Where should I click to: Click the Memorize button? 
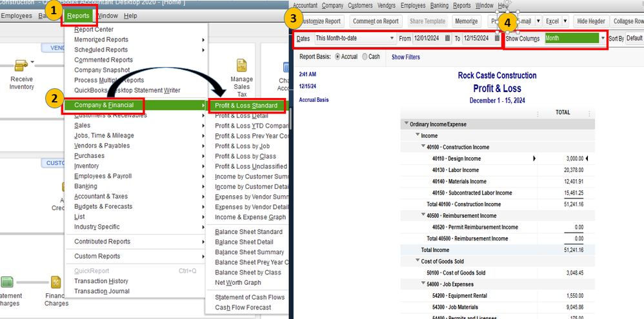(467, 21)
